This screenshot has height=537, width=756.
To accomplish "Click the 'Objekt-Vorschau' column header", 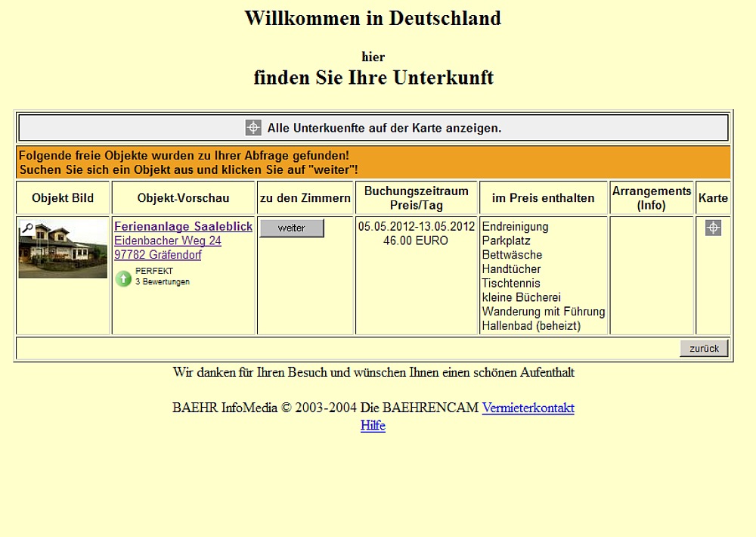I will (183, 198).
